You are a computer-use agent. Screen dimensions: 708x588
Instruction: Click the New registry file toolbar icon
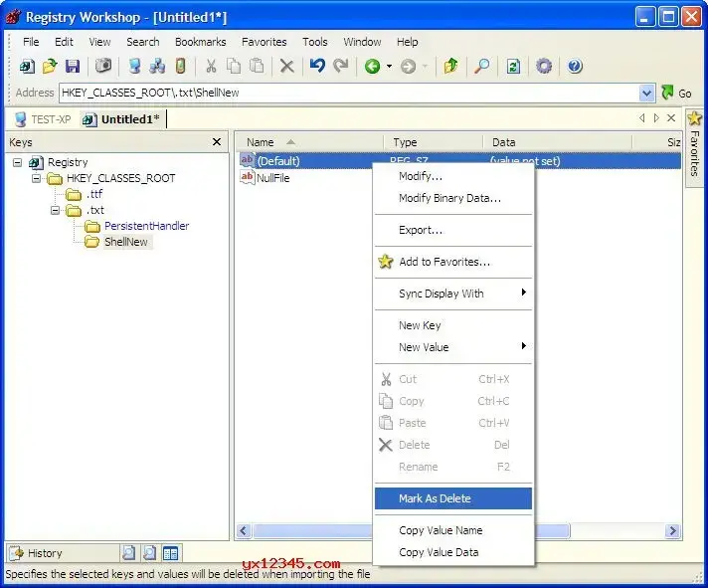tap(27, 67)
